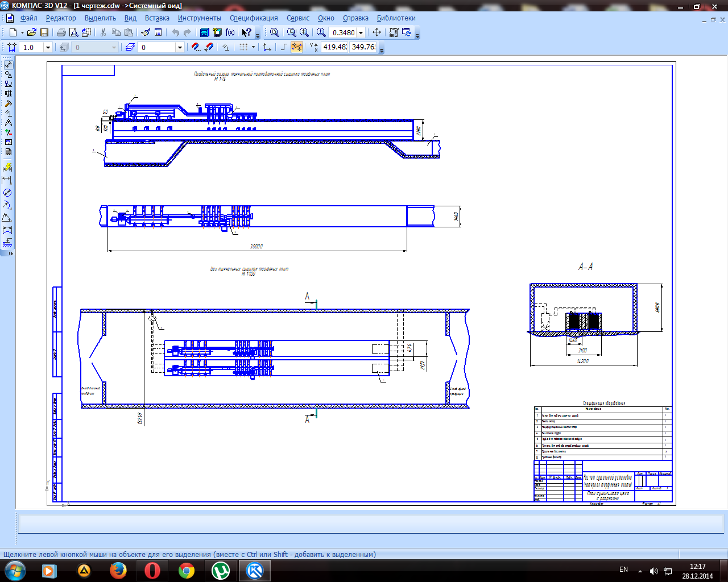This screenshot has width=728, height=582.
Task: Click the EN language indicator
Action: (624, 569)
